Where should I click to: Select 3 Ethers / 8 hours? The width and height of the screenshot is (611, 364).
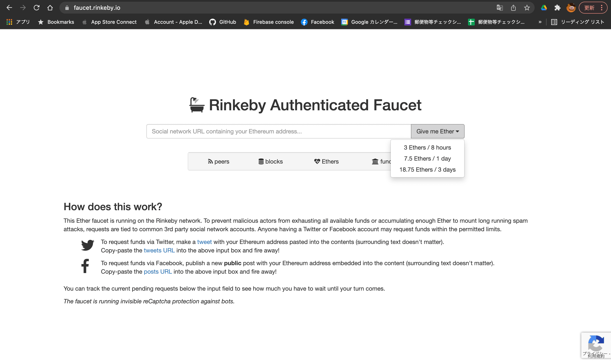427,147
